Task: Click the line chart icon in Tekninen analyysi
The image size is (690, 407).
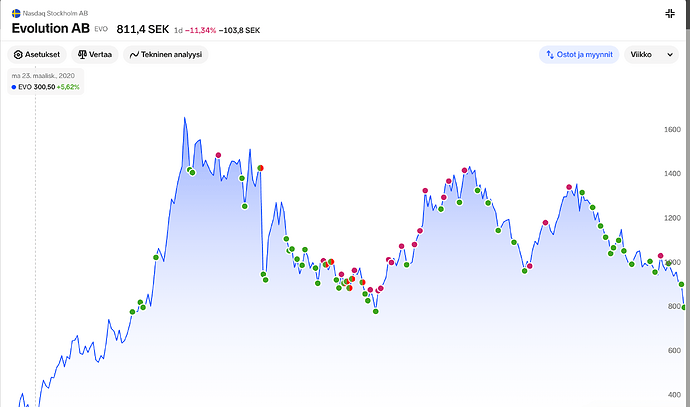Action: coord(135,54)
